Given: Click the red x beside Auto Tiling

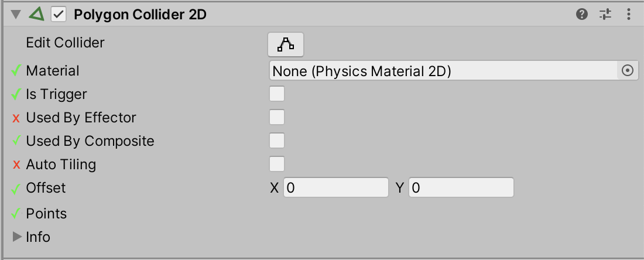Looking at the screenshot, I should coord(16,165).
